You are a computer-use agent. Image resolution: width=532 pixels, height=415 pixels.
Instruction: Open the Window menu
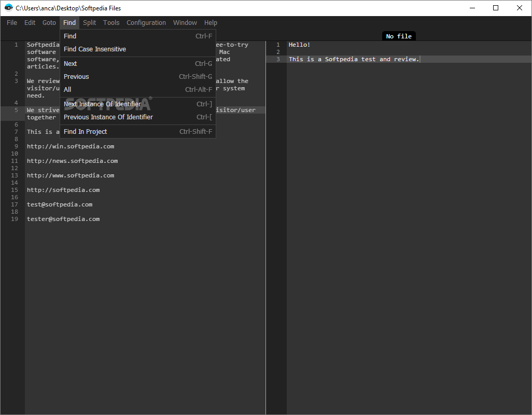click(x=185, y=23)
